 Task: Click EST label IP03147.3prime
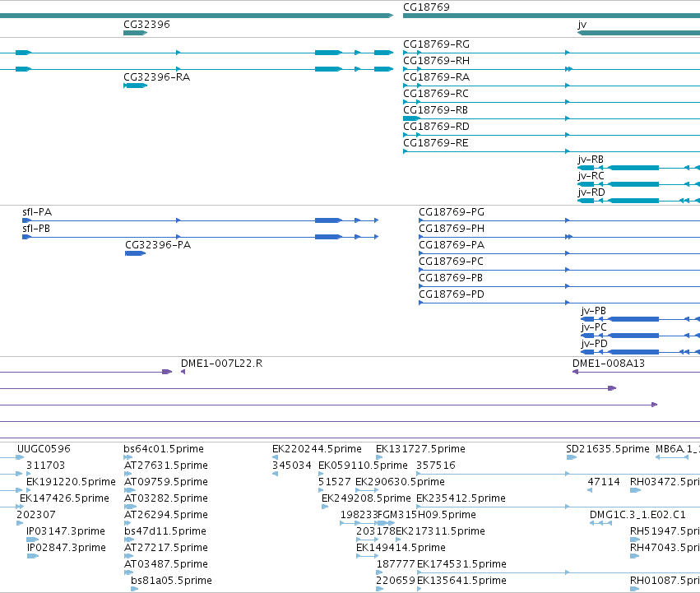[66, 531]
